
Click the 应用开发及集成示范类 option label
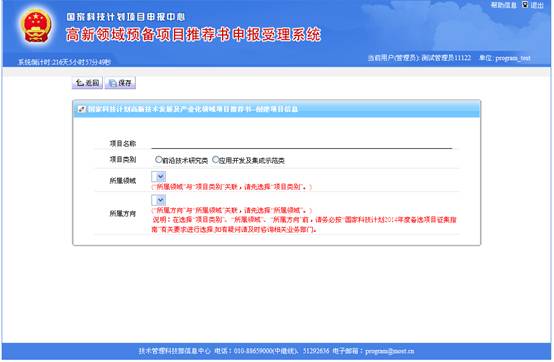252,160
